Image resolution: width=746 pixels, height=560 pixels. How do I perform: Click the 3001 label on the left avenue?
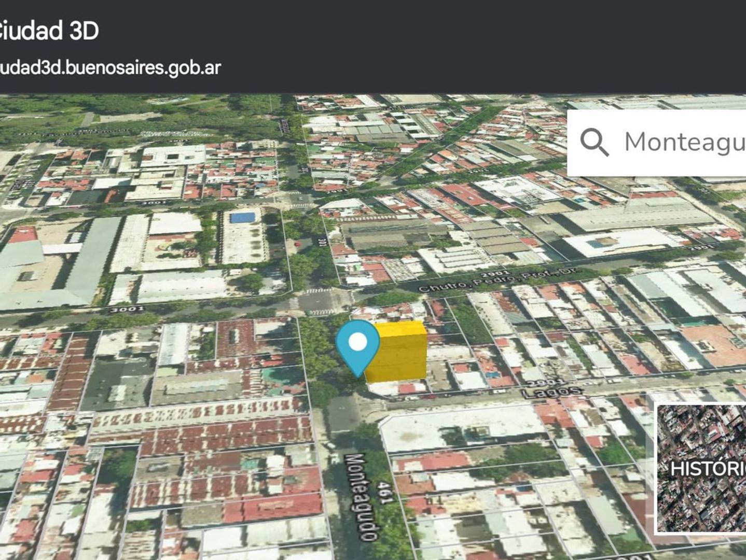point(128,309)
